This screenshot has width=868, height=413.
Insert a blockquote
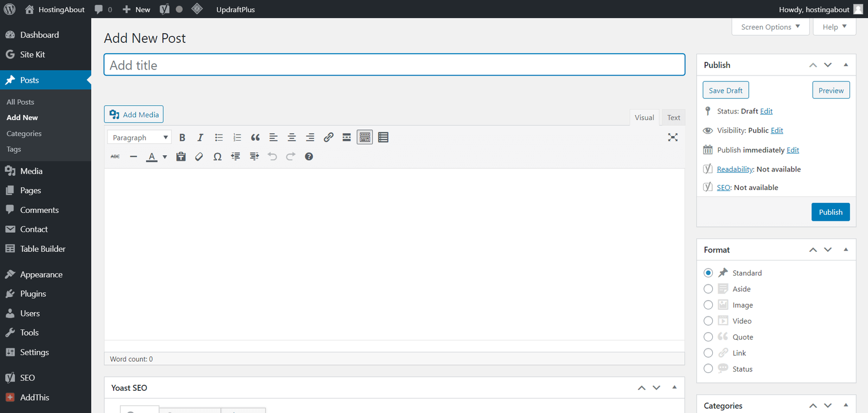tap(255, 138)
